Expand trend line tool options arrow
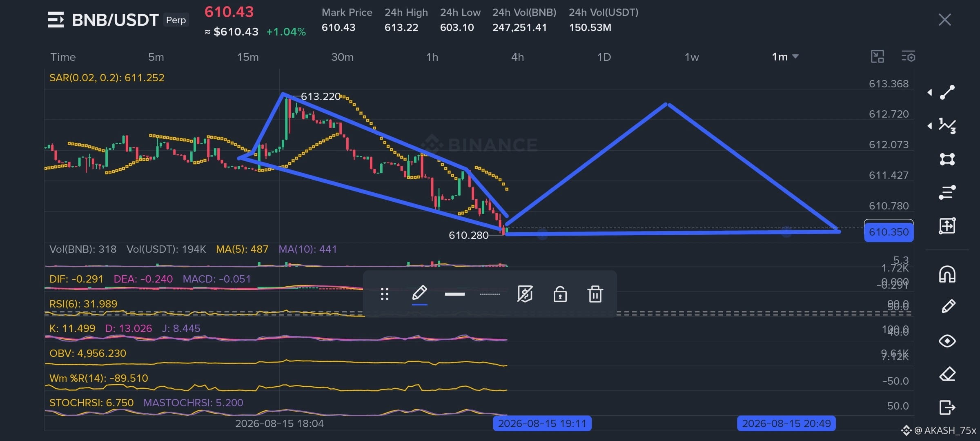 point(930,92)
